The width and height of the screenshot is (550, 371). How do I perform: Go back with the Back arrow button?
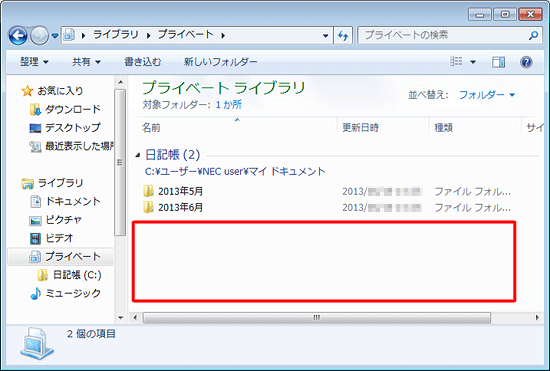pos(18,35)
